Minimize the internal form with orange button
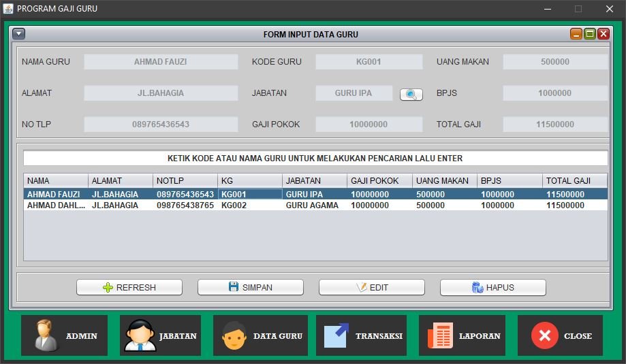 (576, 34)
